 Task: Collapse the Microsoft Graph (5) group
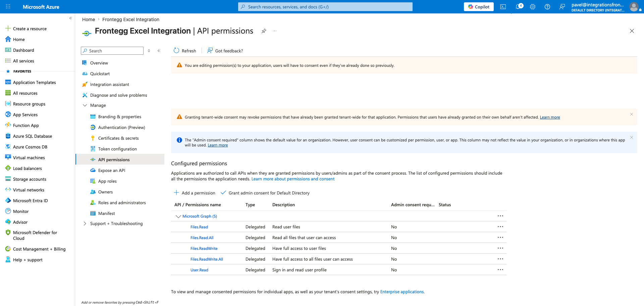click(178, 216)
